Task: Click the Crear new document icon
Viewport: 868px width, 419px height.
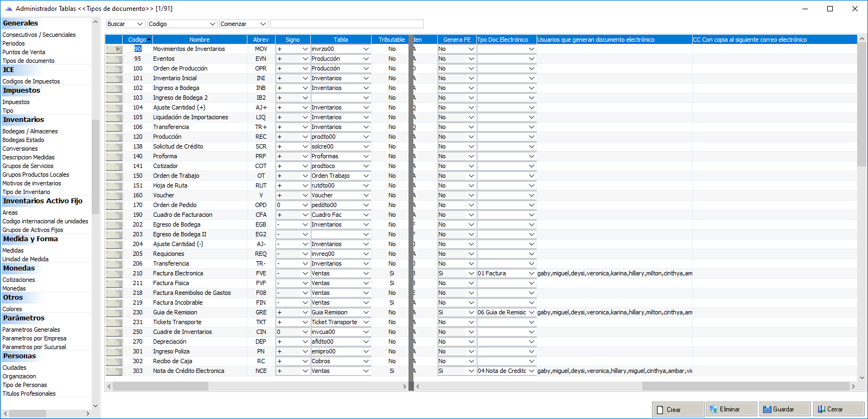Action: 660,410
